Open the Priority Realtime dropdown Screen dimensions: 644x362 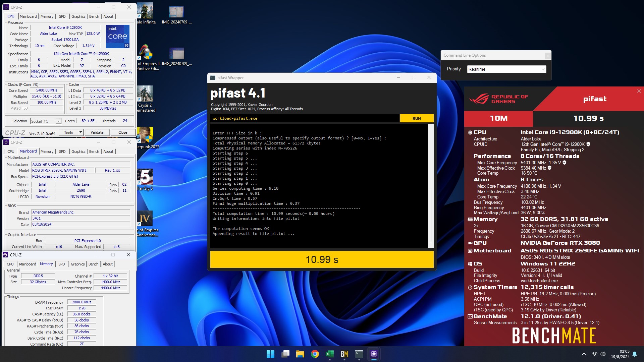pos(507,69)
